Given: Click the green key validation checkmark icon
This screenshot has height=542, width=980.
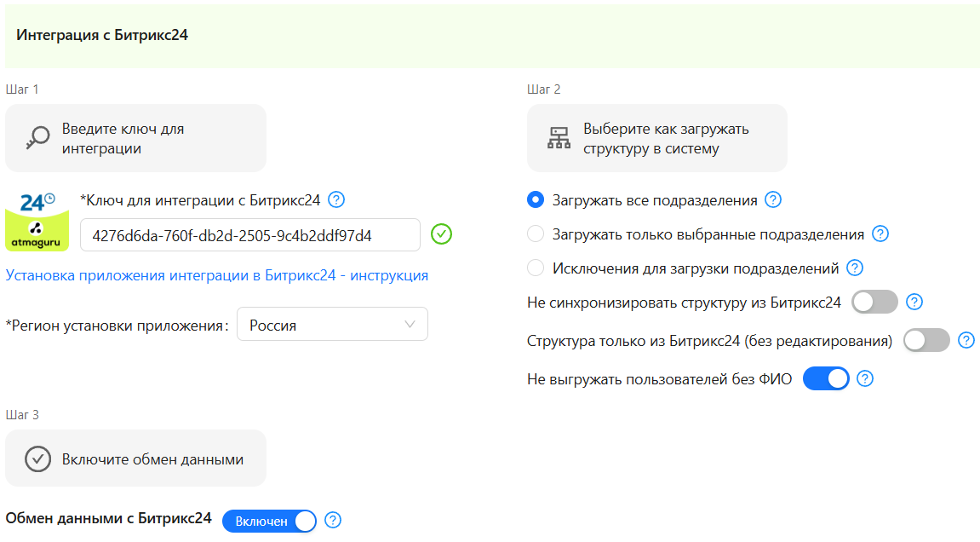Looking at the screenshot, I should point(441,234).
